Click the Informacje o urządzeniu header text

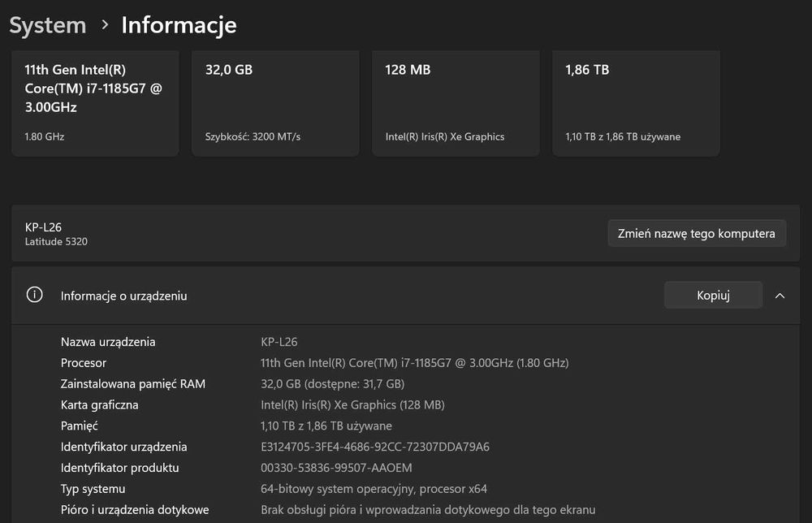pyautogui.click(x=123, y=296)
